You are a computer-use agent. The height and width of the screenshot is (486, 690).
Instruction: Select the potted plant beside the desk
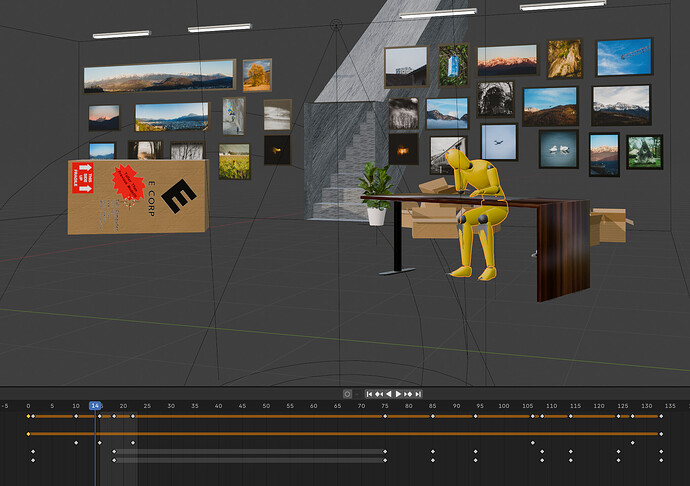tap(376, 194)
